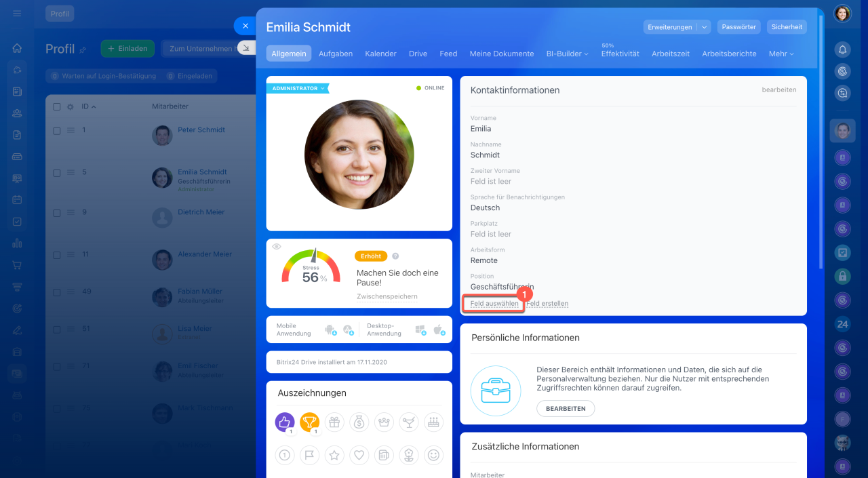
Task: Open row actions menu for Alexander Meier
Action: (71, 255)
